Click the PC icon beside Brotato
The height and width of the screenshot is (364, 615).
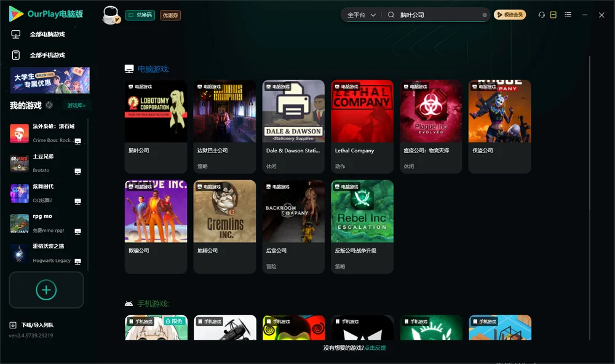pos(77,172)
